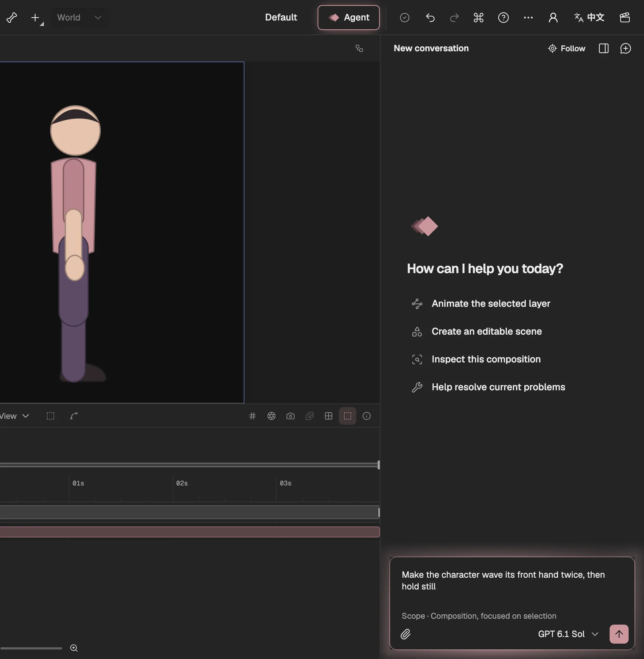Toggle the side panel layout icon
Image resolution: width=644 pixels, height=659 pixels.
[604, 48]
